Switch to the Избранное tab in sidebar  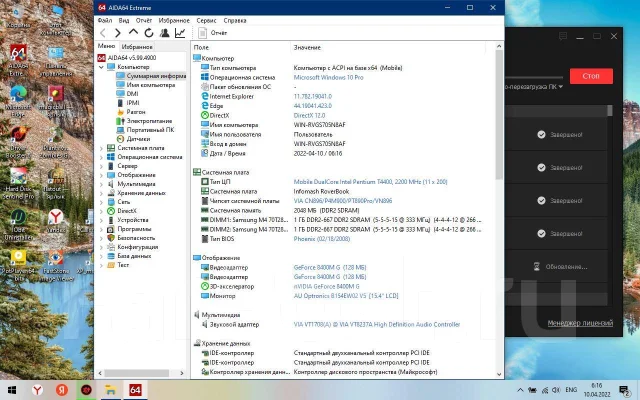click(x=137, y=47)
